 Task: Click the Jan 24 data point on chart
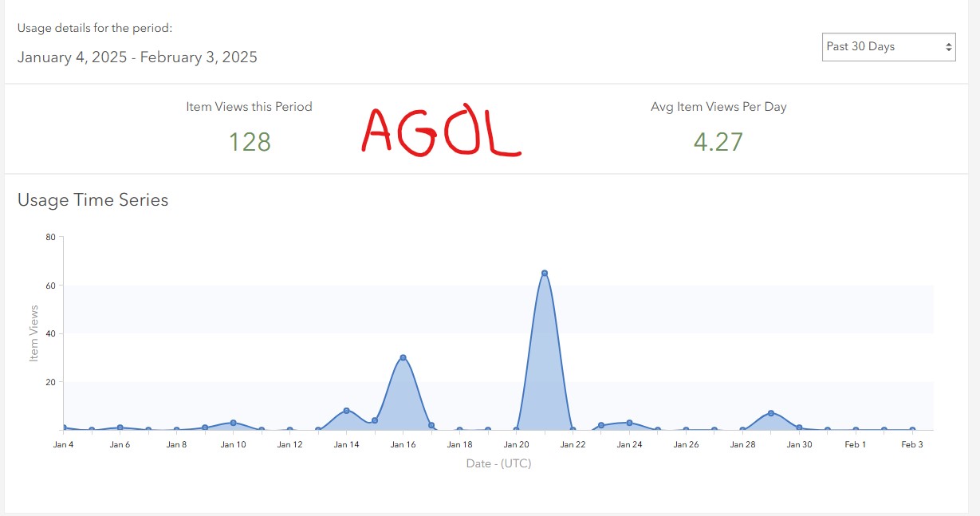pos(629,423)
